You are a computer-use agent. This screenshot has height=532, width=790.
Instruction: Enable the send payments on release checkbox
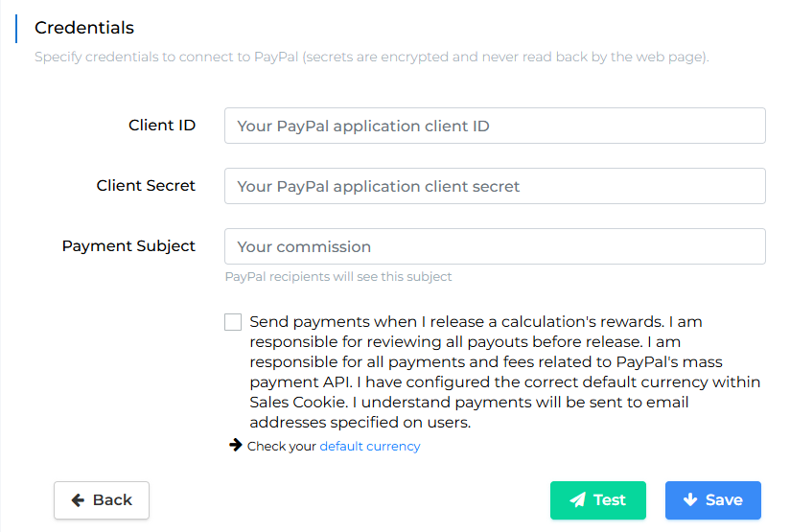pos(233,322)
